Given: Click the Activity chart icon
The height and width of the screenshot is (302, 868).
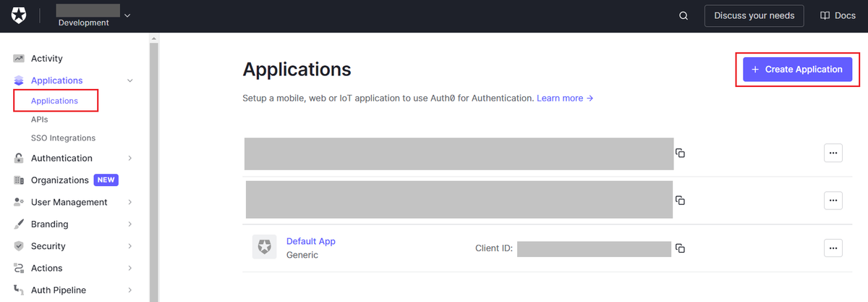Looking at the screenshot, I should pyautogui.click(x=19, y=59).
